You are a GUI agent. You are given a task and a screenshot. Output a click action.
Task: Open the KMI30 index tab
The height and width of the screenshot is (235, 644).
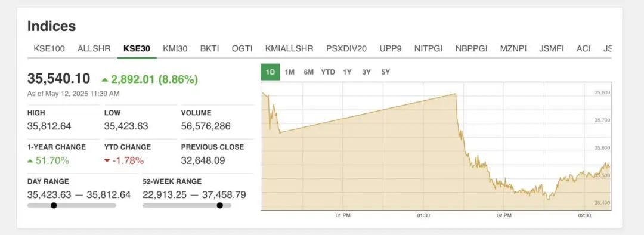[175, 48]
